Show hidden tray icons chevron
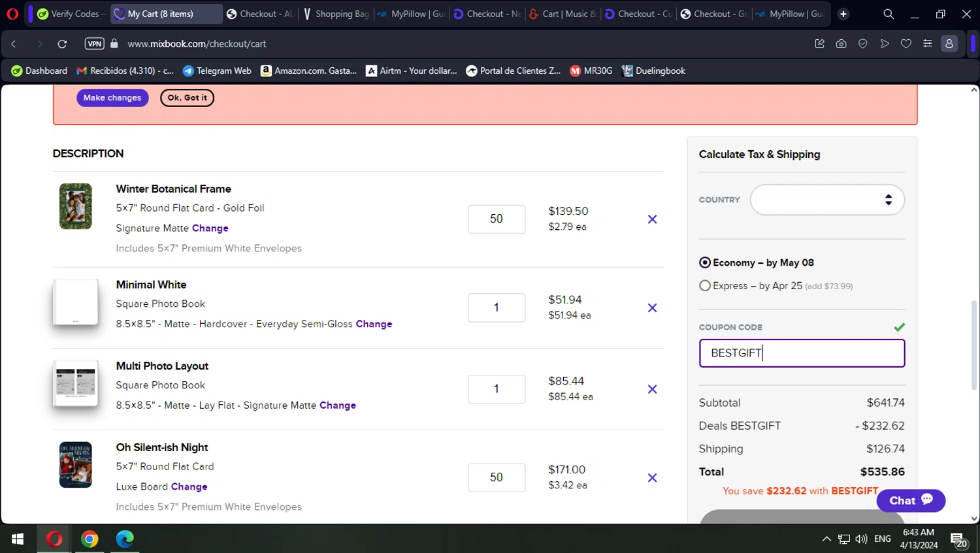 click(826, 539)
